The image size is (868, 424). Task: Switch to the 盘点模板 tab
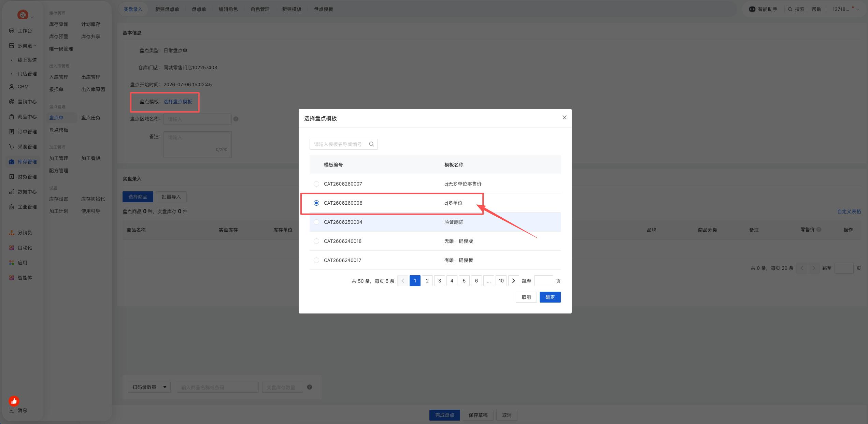(324, 9)
